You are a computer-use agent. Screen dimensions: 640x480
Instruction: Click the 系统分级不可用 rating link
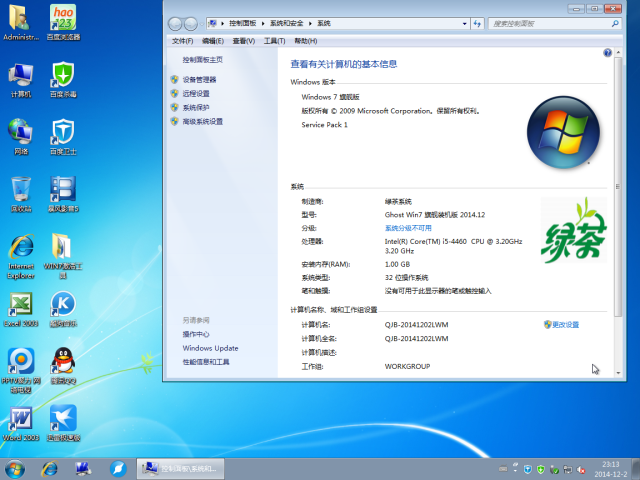408,228
